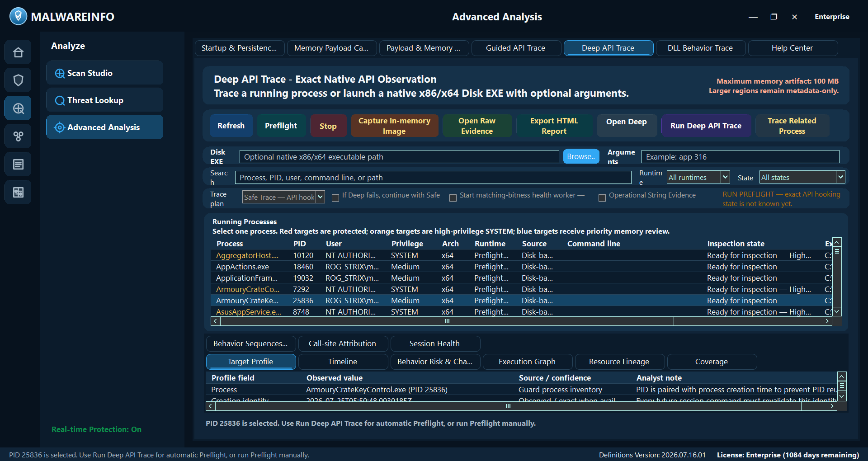Click Capture In-memory Image
Screen dimensions: 868x461
pyautogui.click(x=395, y=126)
